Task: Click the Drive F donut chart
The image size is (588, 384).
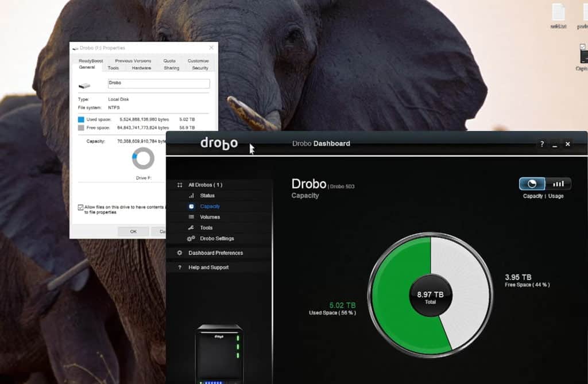Action: click(143, 158)
